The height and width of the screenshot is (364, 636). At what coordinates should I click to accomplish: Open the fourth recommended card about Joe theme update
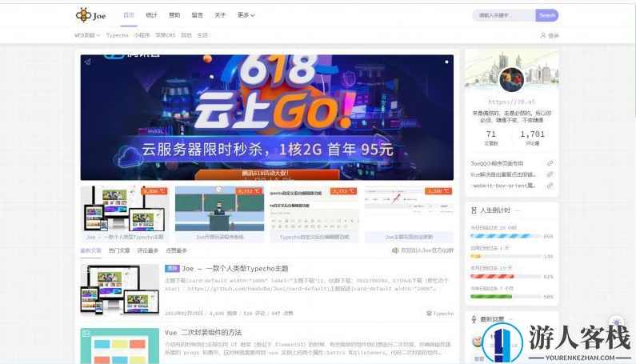point(409,214)
